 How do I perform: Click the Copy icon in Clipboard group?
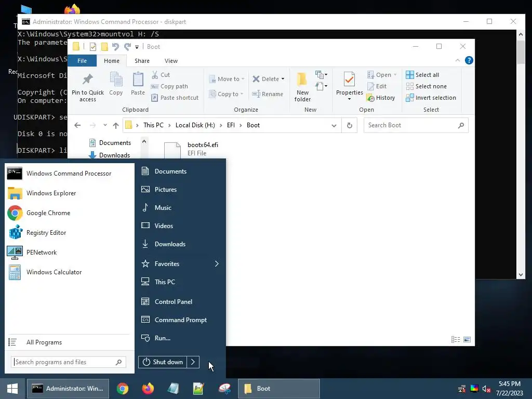116,84
